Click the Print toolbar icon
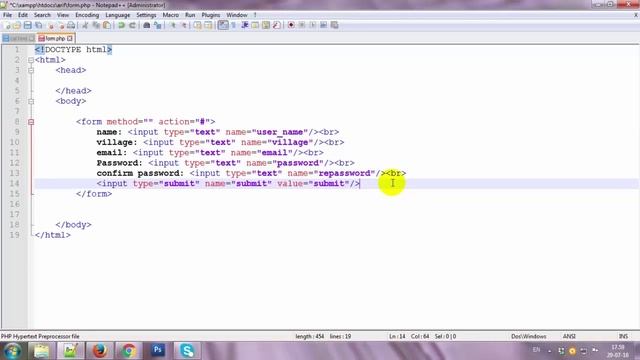 click(71, 25)
